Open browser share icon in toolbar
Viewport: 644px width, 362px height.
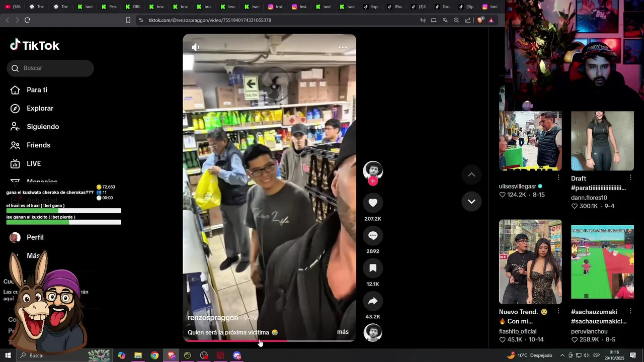(468, 20)
